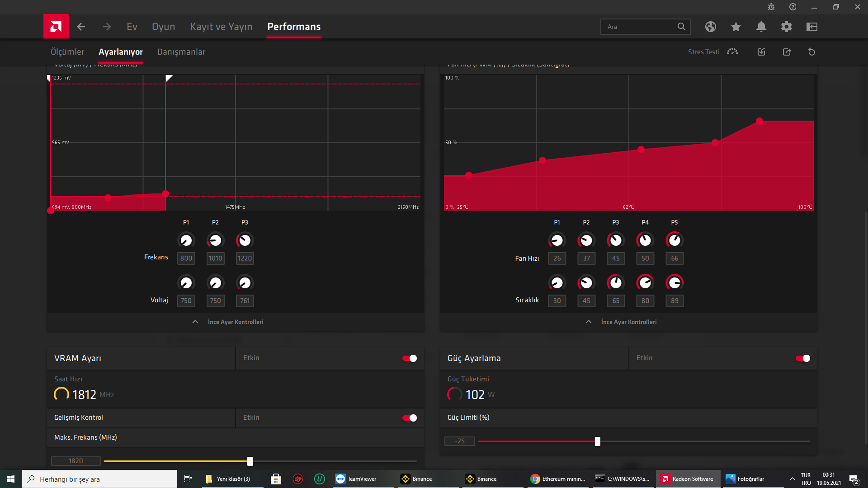Open the Kayıt ve Yayın menu
Image resolution: width=868 pixels, height=488 pixels.
221,27
